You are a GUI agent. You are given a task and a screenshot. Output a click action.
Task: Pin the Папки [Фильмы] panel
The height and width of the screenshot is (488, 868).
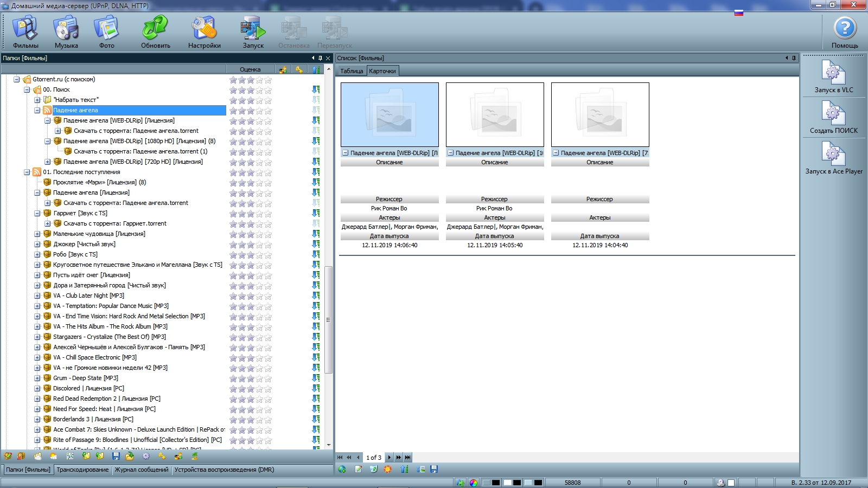[x=320, y=58]
